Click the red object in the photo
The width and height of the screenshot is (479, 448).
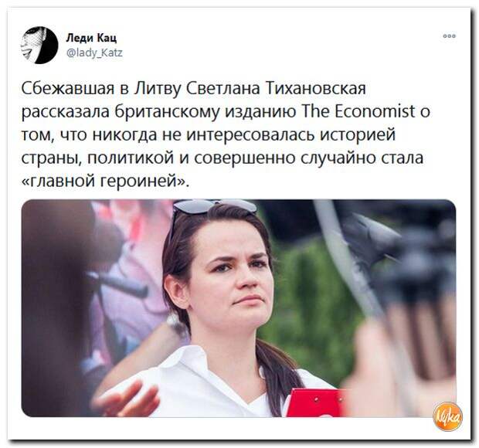tap(318, 402)
